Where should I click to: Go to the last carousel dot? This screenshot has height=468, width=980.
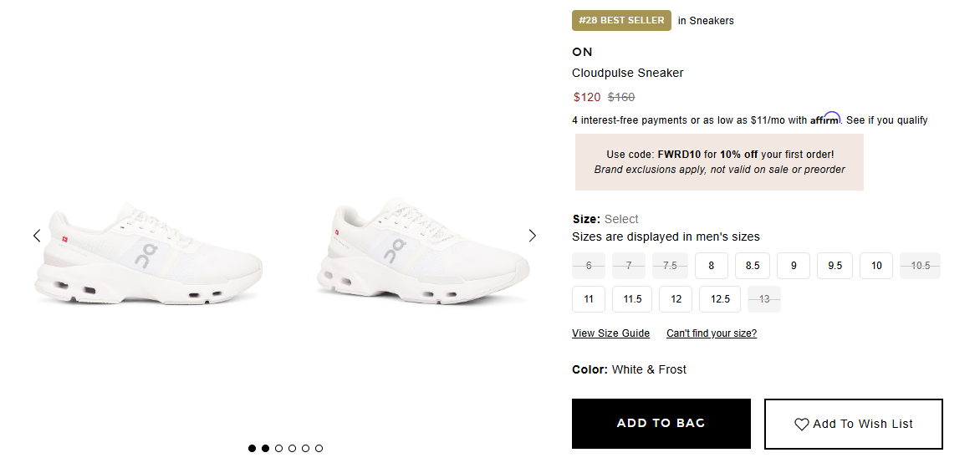(319, 449)
